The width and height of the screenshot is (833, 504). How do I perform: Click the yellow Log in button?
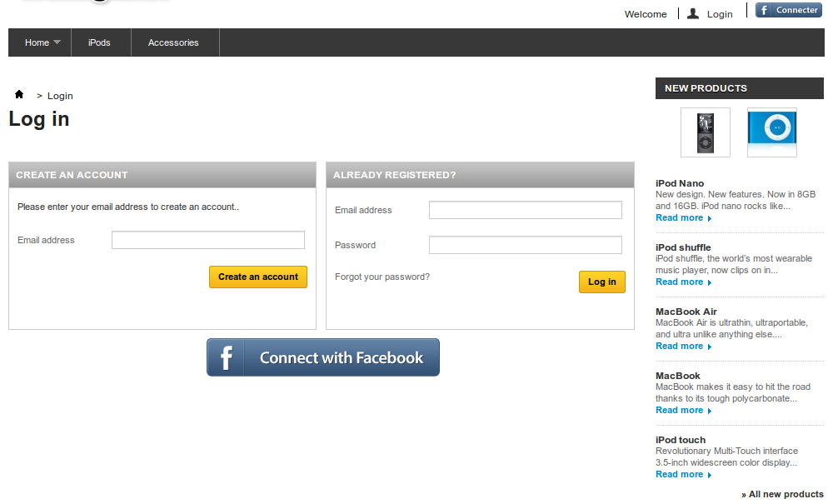tap(602, 282)
